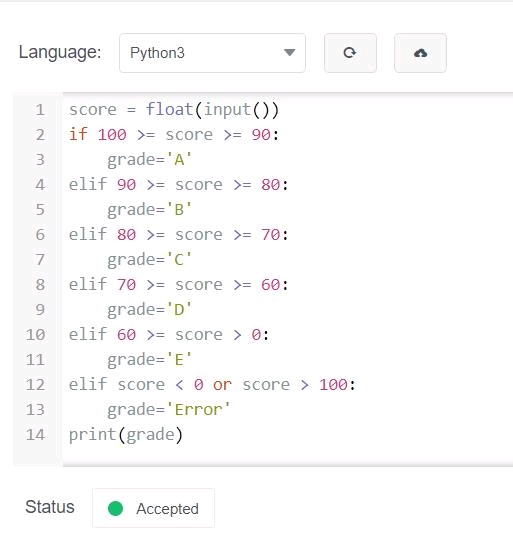
Task: Click the number 100 on line 12
Action: (334, 385)
